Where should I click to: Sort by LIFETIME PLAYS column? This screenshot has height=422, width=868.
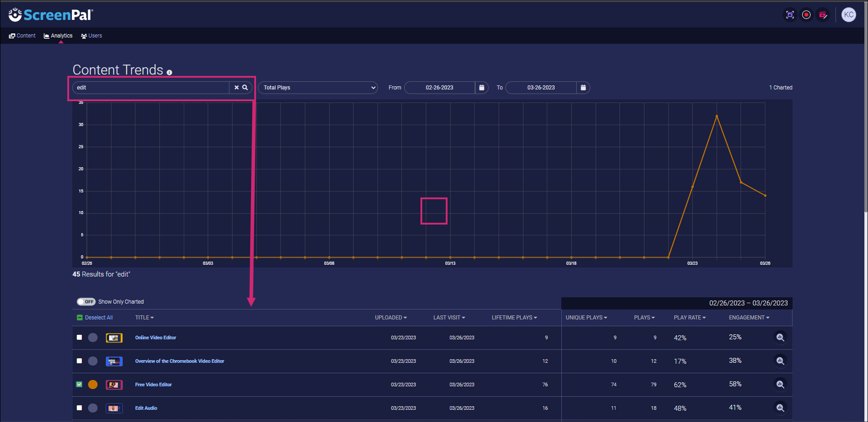click(x=514, y=318)
